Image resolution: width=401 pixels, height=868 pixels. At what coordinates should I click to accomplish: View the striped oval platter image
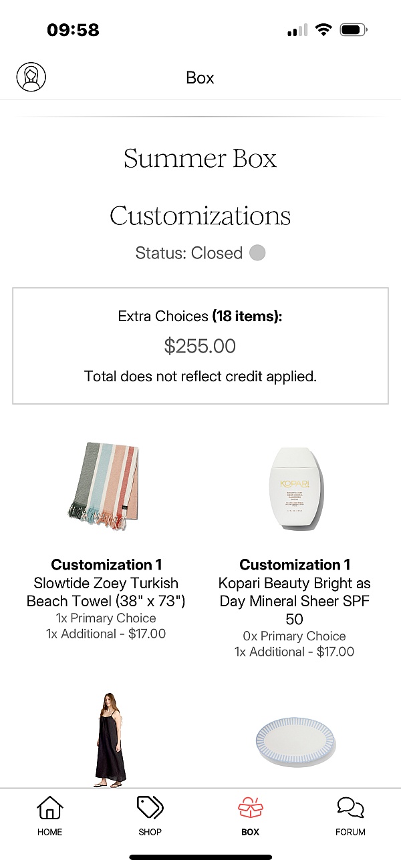296,740
